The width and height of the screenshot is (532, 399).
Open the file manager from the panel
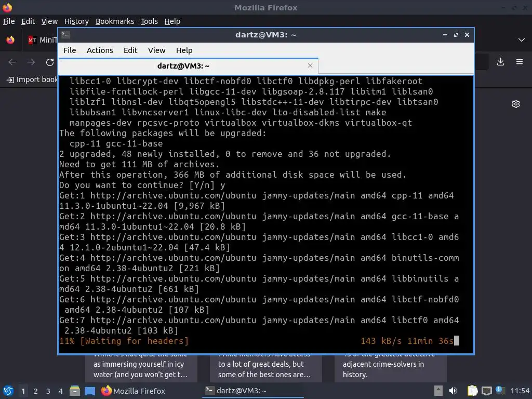pos(75,391)
